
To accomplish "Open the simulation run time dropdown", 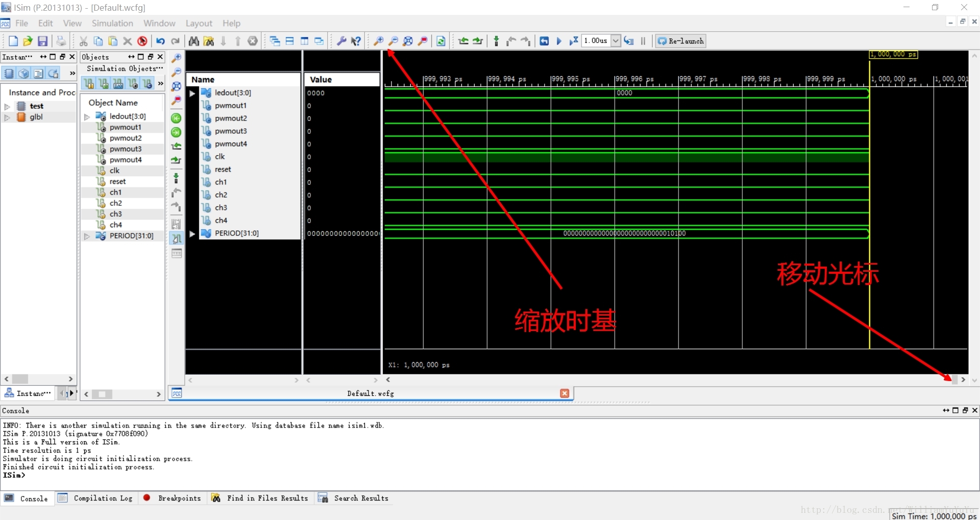I will (616, 41).
